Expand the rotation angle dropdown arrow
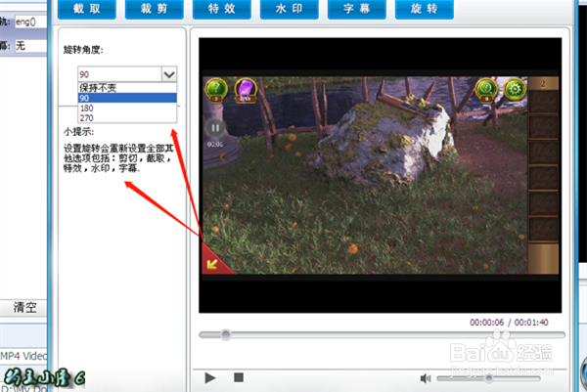This screenshot has height=392, width=587. coord(169,74)
